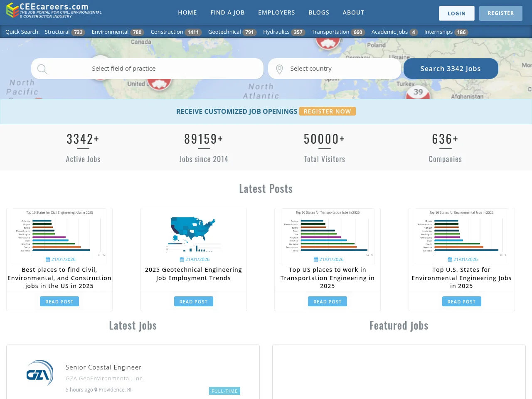Screen dimensions: 532x399
Task: Open the Select field of practice dropdown
Action: pyautogui.click(x=147, y=69)
